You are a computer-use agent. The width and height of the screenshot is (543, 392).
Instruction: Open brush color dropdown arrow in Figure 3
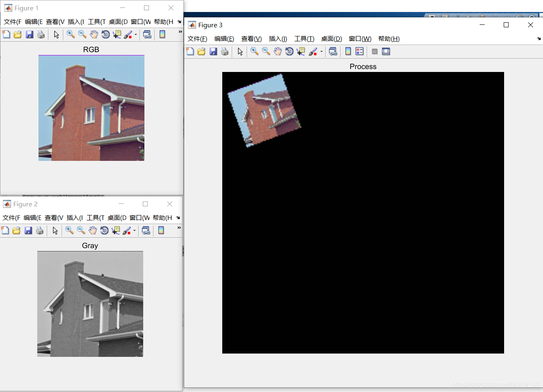tap(321, 52)
